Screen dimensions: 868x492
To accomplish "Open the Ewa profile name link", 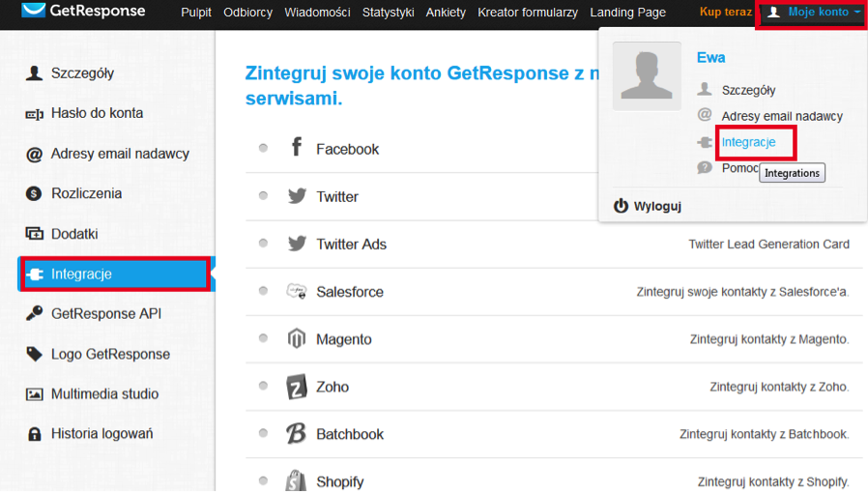I will (x=710, y=58).
